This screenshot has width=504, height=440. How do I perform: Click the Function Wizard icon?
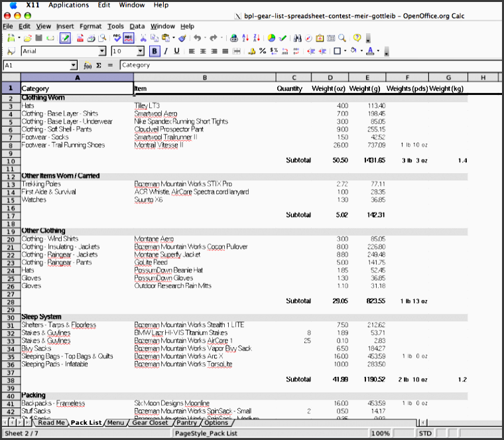pyautogui.click(x=88, y=65)
